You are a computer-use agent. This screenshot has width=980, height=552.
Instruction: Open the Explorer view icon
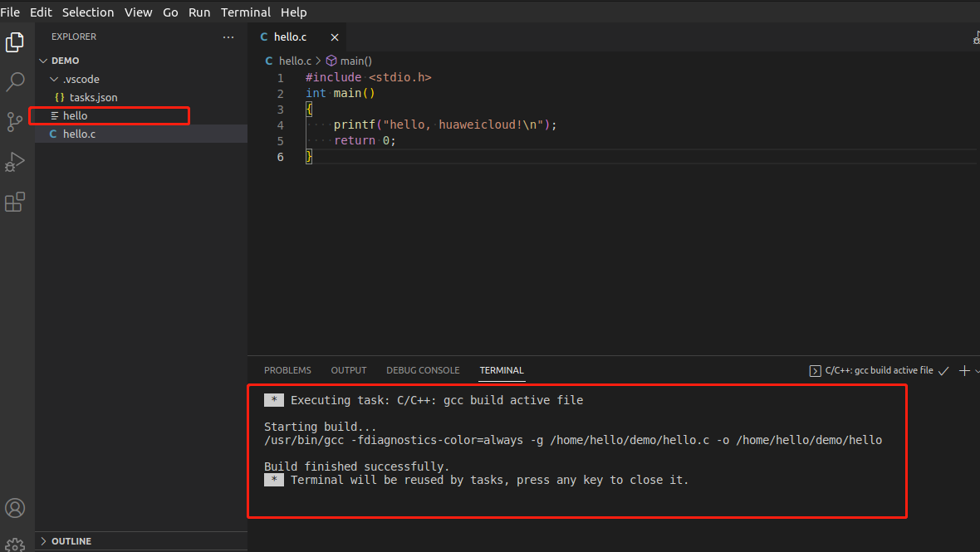15,42
